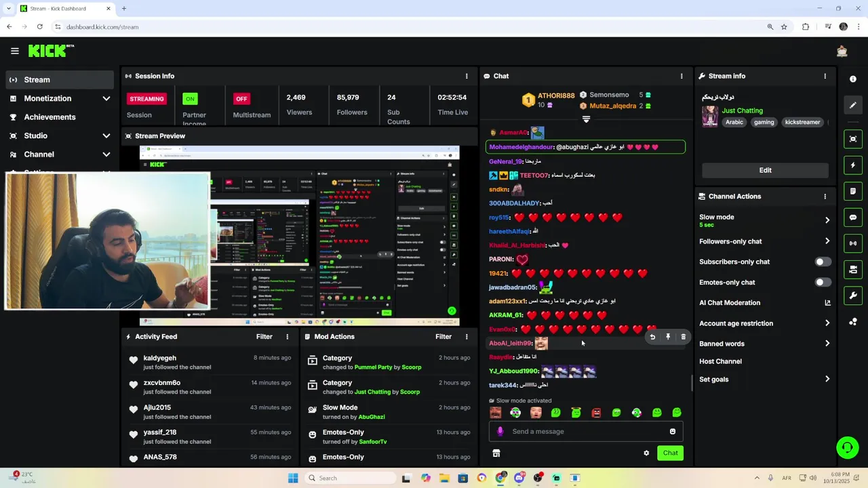Viewport: 868px width, 488px height.
Task: Toggle Emotes-only chat switch
Action: (823, 282)
